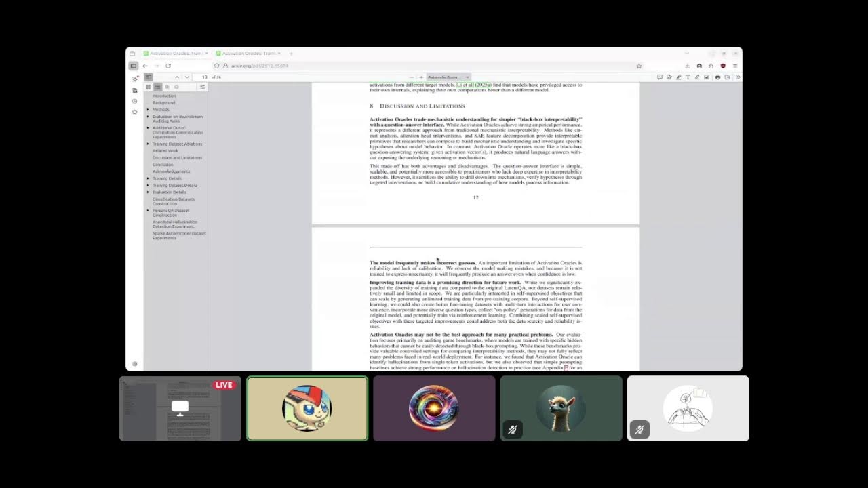Select the LIVE screen share thumbnail

coord(180,408)
